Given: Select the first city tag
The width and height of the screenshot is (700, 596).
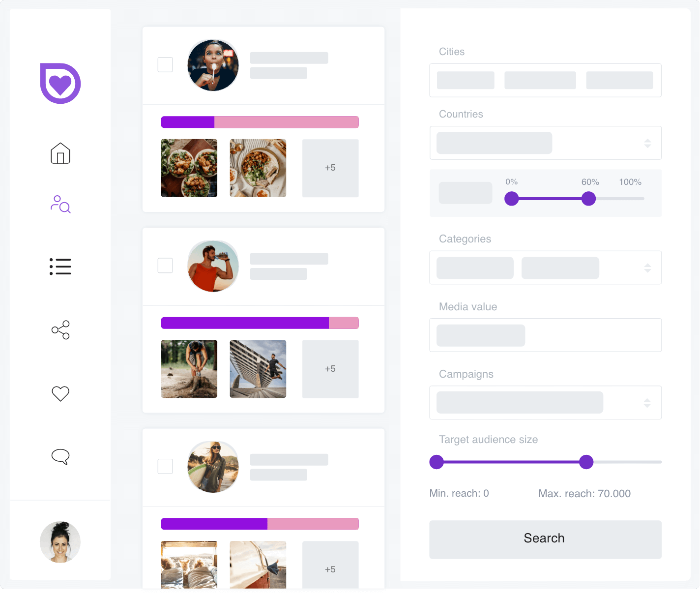Looking at the screenshot, I should [466, 80].
